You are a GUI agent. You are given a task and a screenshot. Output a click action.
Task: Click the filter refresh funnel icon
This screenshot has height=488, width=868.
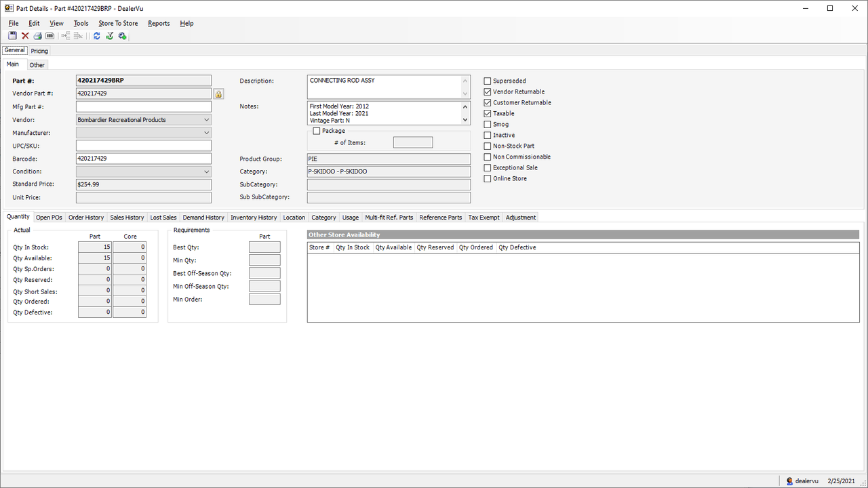pos(109,36)
